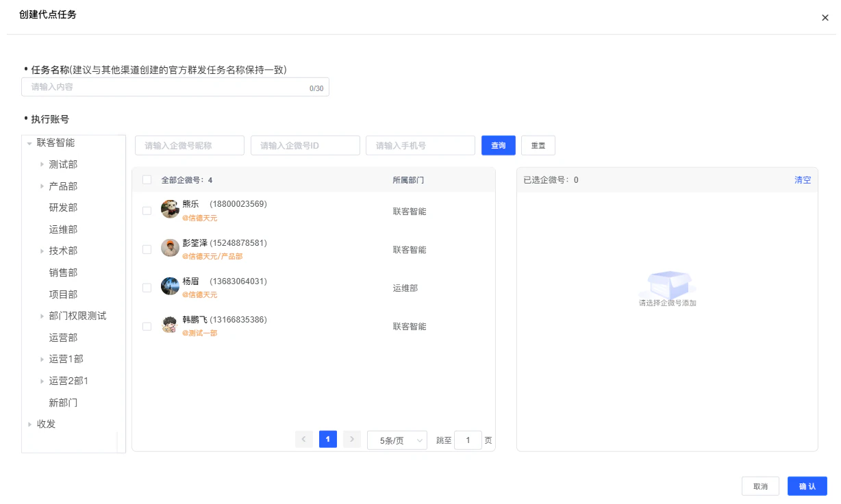Click 联客智能 root label in tree

pos(56,142)
